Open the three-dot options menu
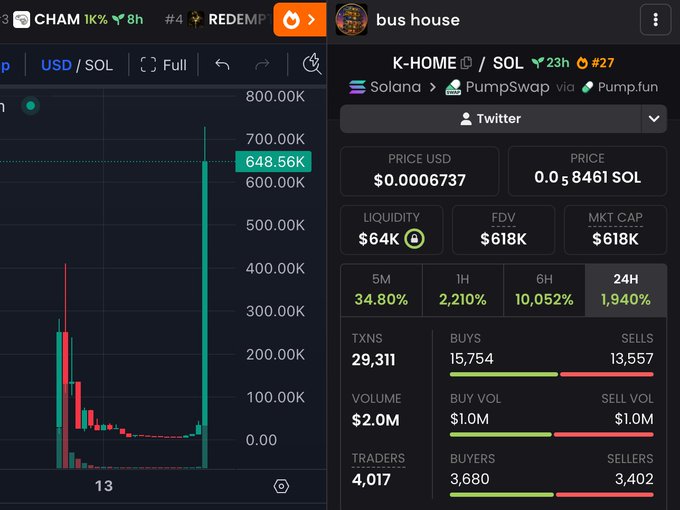Screen dimensions: 680x510 coord(655,20)
